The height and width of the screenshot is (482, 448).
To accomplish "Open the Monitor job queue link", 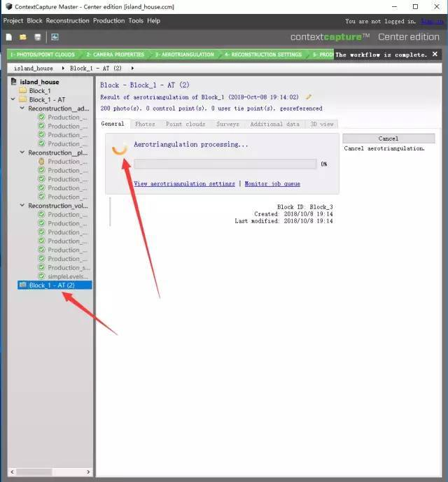I will (272, 184).
